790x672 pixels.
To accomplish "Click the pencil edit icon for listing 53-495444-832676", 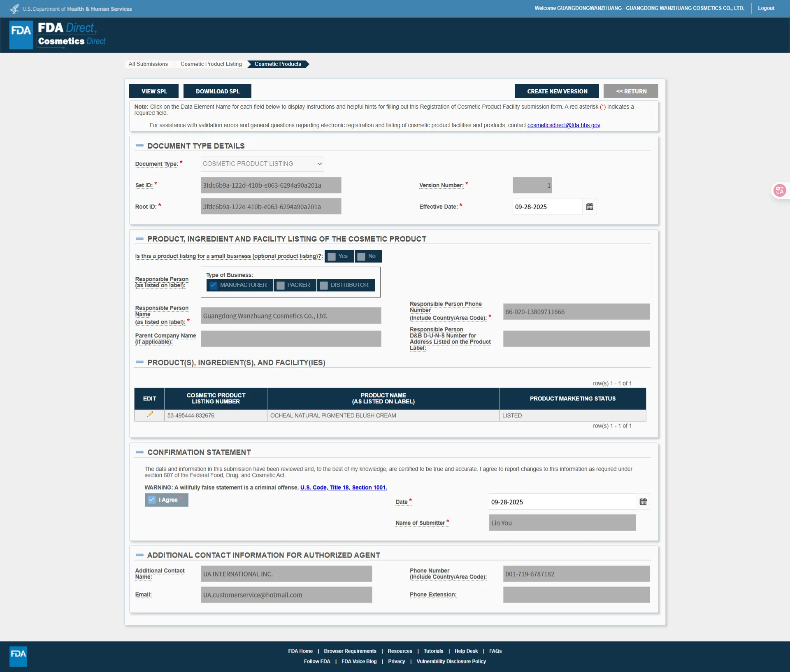I will [150, 415].
